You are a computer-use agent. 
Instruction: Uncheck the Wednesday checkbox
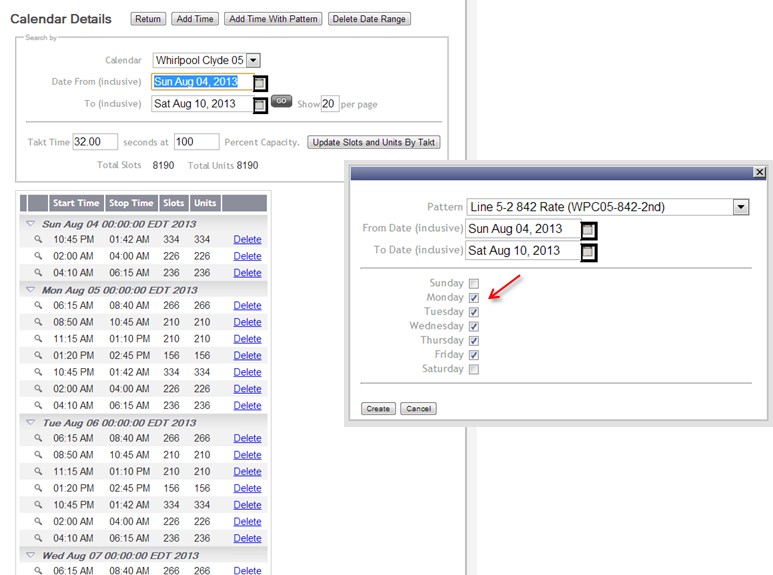[x=474, y=326]
